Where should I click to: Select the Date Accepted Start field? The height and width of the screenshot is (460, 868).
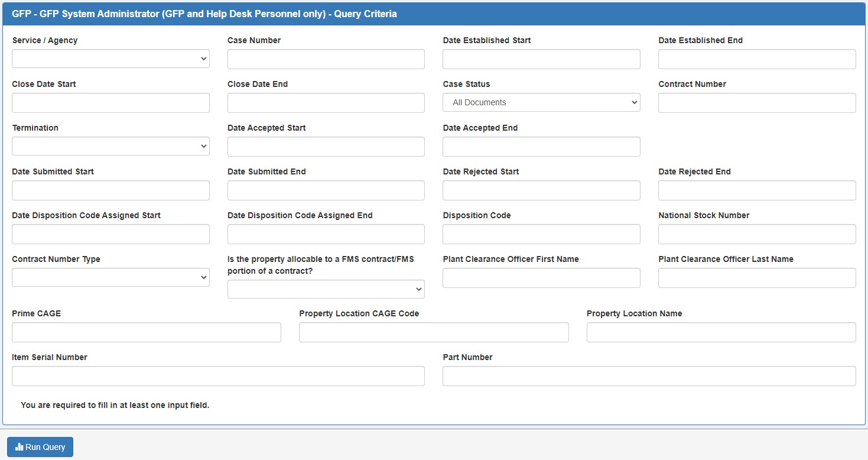(x=325, y=146)
